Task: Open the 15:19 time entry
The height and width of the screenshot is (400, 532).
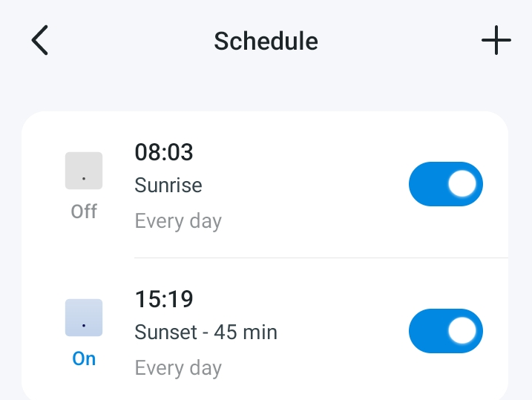Action: click(x=164, y=299)
